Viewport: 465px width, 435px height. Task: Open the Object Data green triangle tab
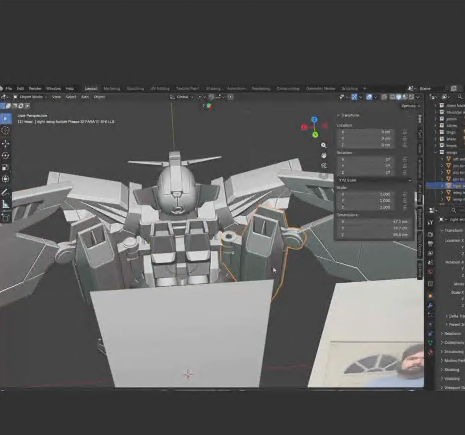click(x=430, y=342)
